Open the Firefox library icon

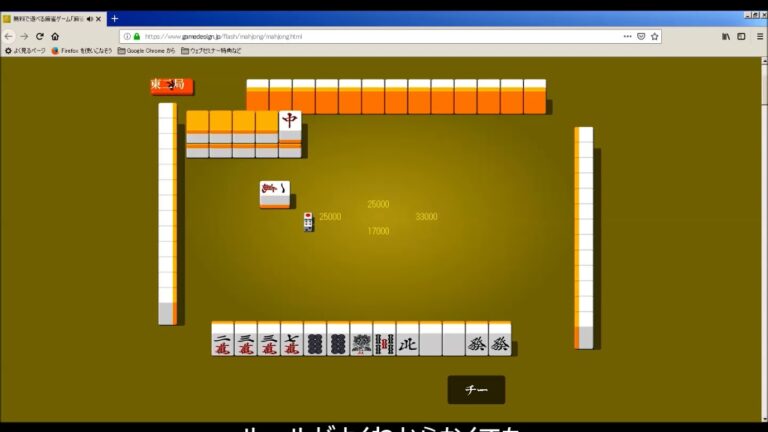726,36
